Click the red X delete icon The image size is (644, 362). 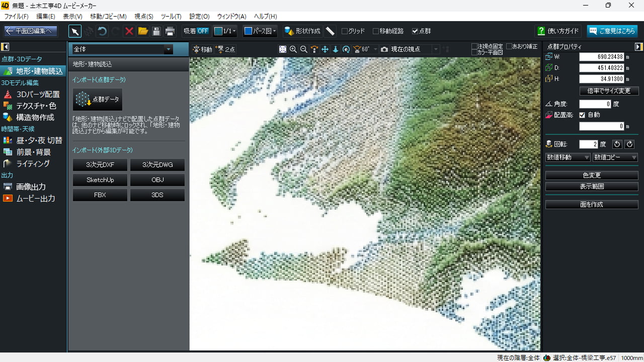129,31
